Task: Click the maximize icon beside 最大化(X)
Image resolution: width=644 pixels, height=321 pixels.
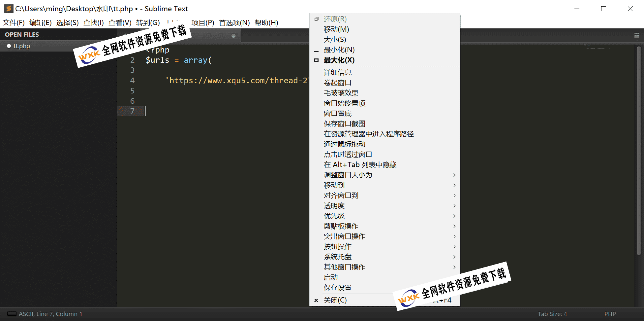Action: pyautogui.click(x=316, y=60)
